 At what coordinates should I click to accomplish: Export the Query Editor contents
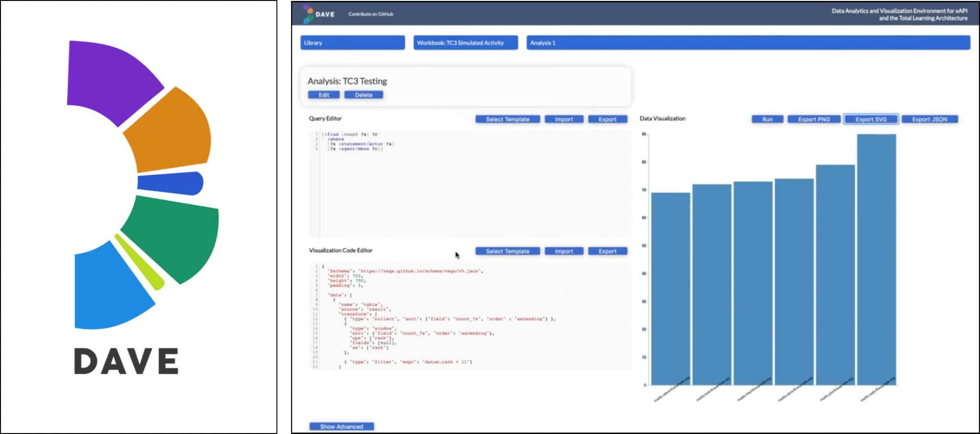pos(607,119)
